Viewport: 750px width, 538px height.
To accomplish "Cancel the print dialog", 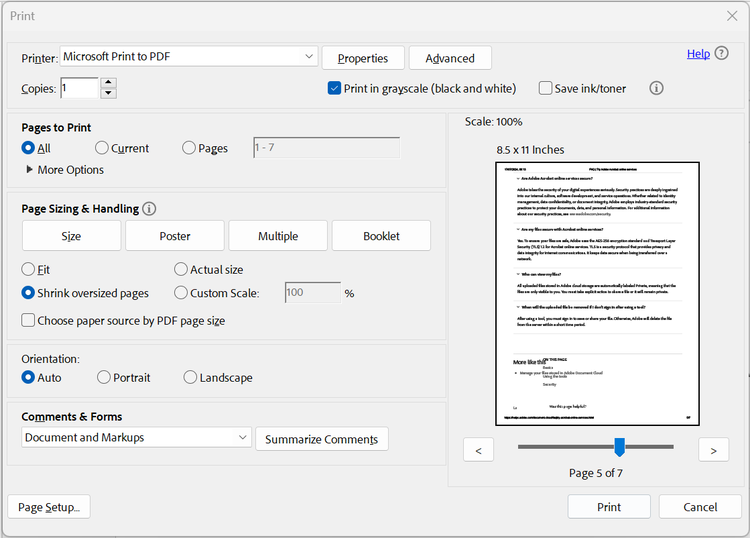I will pos(700,507).
